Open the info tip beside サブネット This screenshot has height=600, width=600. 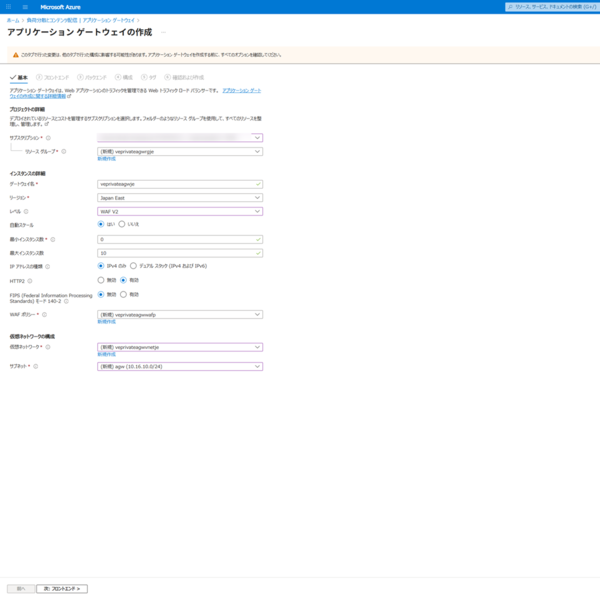pos(36,366)
